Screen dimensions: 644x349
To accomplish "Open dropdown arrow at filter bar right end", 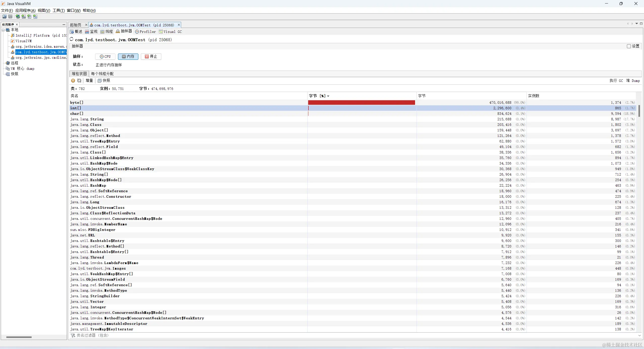I will click(x=639, y=335).
